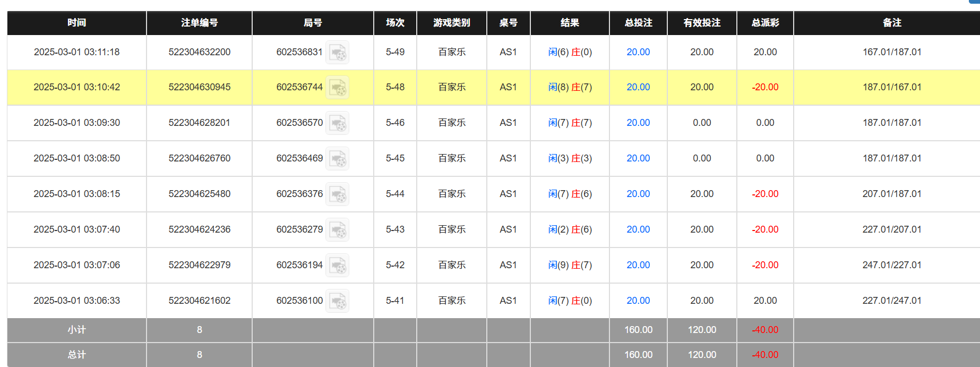Click the 闲(9) 庄(7) result link

[570, 265]
